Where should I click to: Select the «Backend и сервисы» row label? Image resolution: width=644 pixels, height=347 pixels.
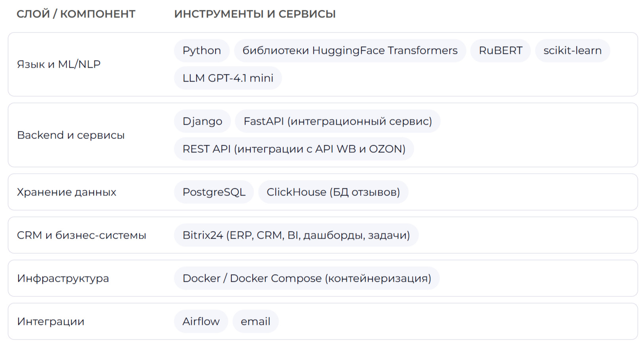pyautogui.click(x=71, y=135)
